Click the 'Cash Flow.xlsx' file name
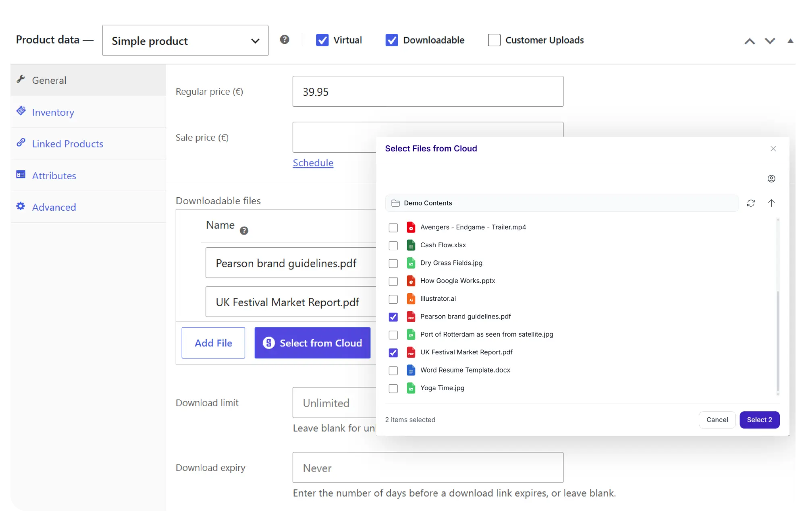 (x=443, y=245)
